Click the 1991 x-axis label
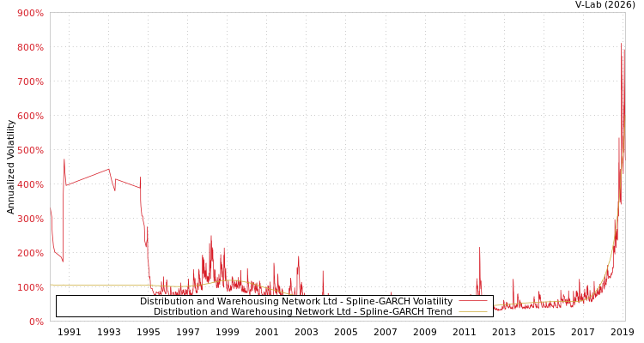 pos(69,332)
